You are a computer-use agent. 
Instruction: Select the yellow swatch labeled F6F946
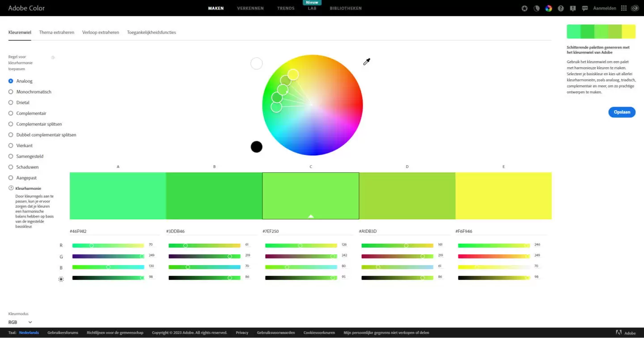point(504,195)
